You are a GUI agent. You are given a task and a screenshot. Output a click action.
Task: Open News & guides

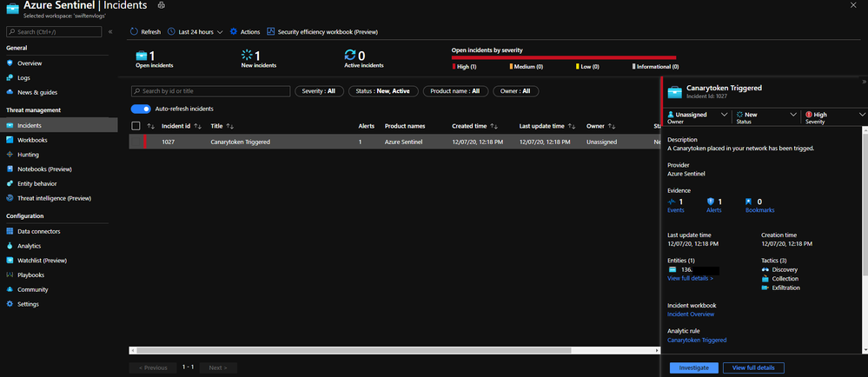click(x=37, y=92)
